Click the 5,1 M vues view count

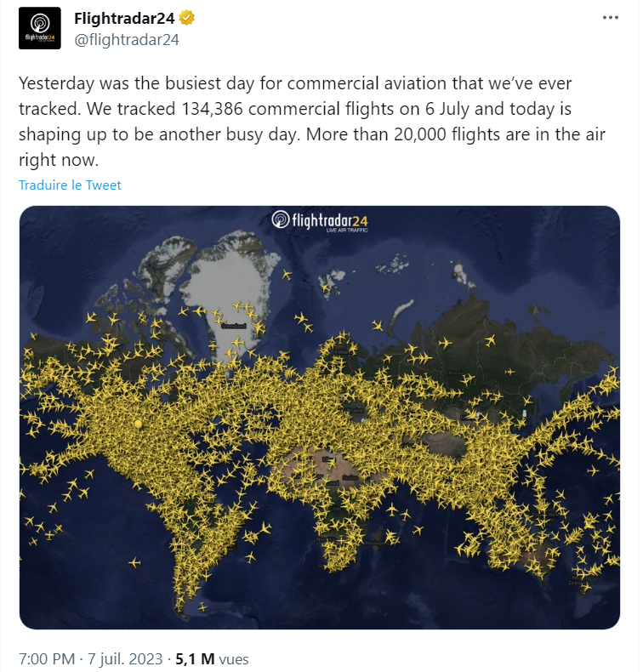tap(212, 658)
